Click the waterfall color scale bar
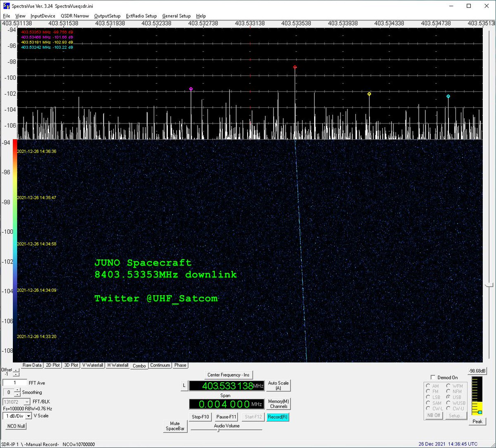Image resolution: width=496 pixels, height=448 pixels. pyautogui.click(x=15, y=251)
